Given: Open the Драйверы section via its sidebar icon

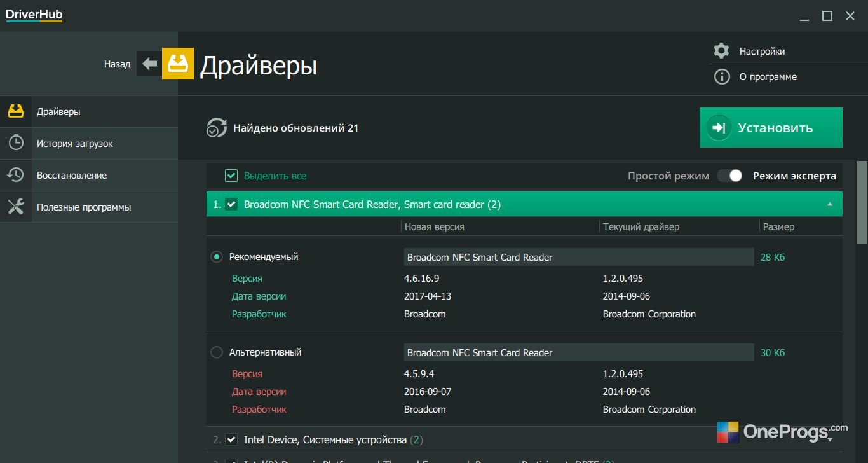Looking at the screenshot, I should click(16, 111).
